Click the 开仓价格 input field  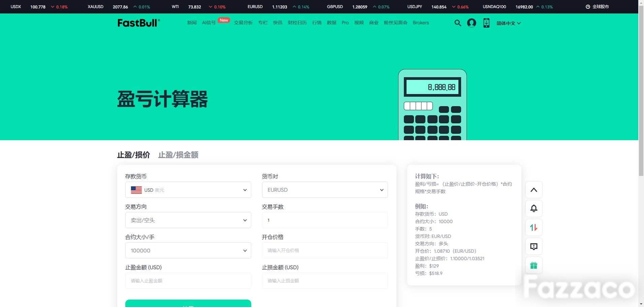(x=325, y=250)
